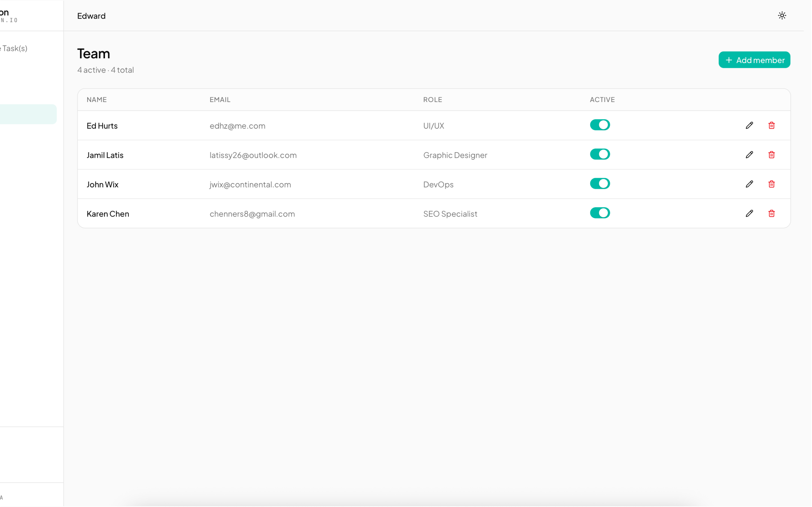The width and height of the screenshot is (812, 507).
Task: Edit Ed Hurts member details
Action: 749,125
